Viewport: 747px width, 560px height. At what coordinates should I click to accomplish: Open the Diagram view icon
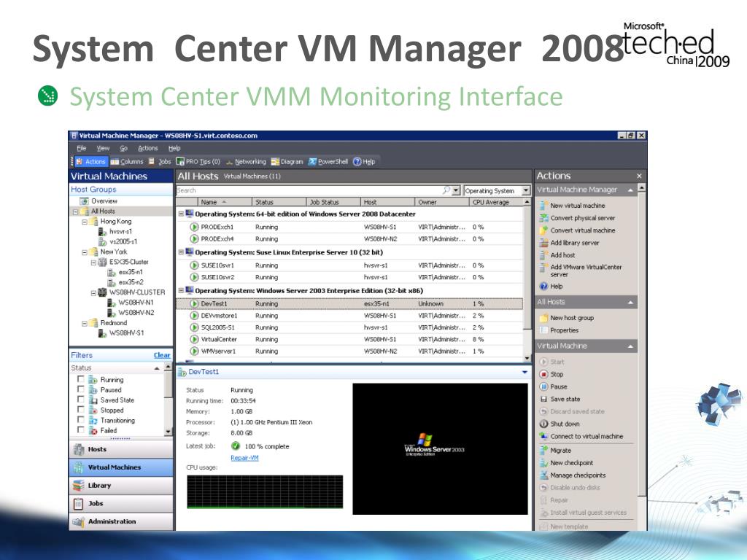[x=287, y=162]
